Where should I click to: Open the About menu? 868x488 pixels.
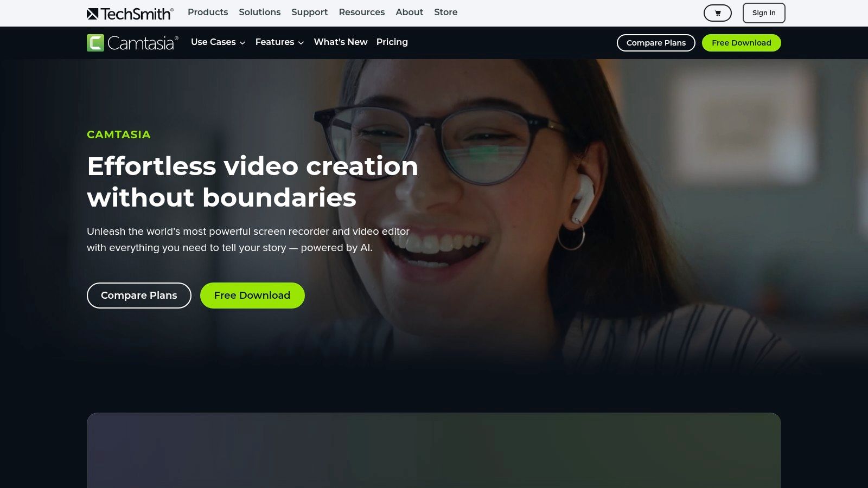click(x=410, y=12)
